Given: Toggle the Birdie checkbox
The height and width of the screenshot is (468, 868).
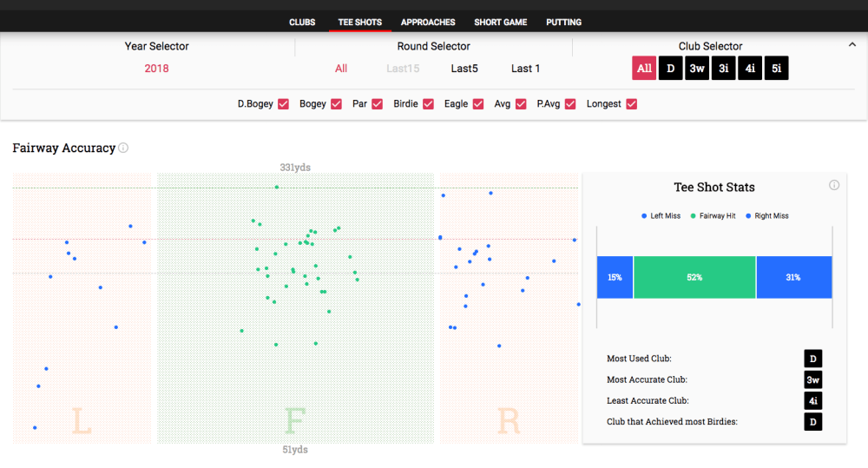Looking at the screenshot, I should pos(429,104).
